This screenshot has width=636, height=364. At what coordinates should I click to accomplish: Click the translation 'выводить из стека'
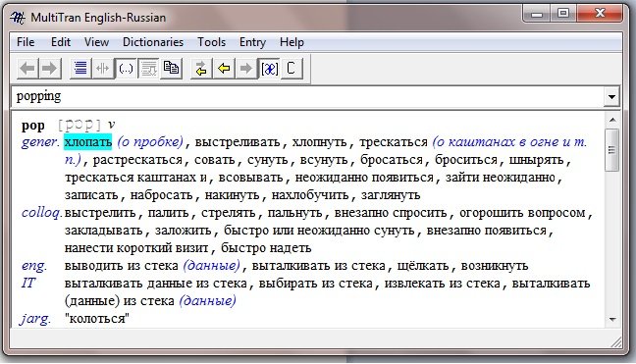pyautogui.click(x=122, y=266)
